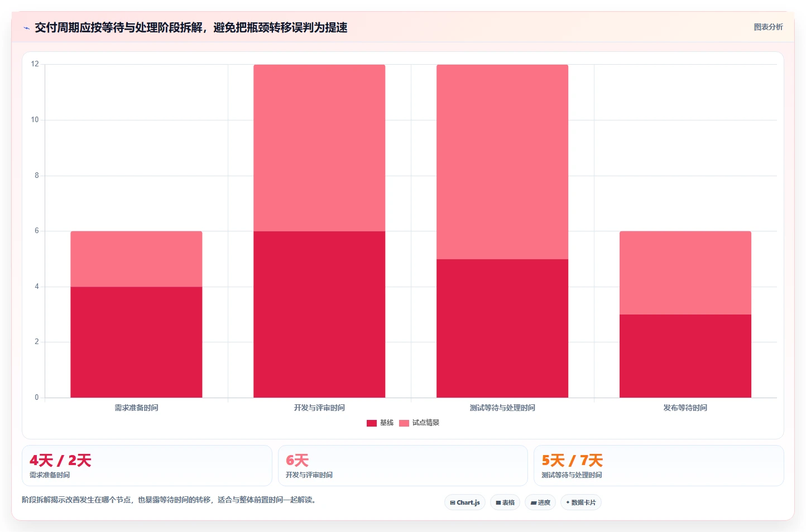Image resolution: width=806 pixels, height=532 pixels.
Task: Toggle the 基线 legend color swatch
Action: [372, 423]
